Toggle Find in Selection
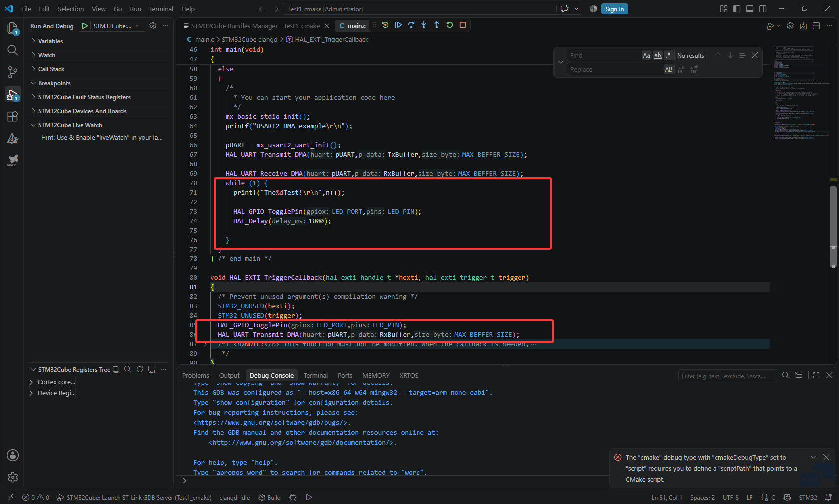The height and width of the screenshot is (504, 839). point(742,55)
